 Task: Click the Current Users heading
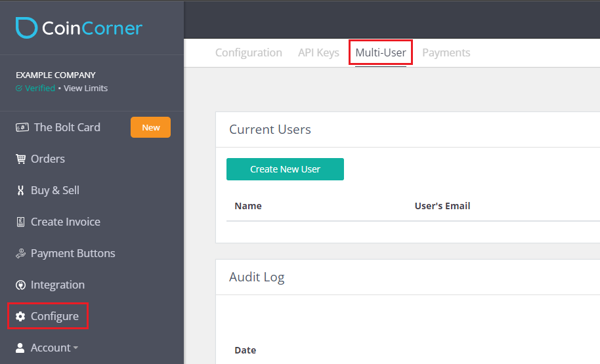pyautogui.click(x=270, y=130)
